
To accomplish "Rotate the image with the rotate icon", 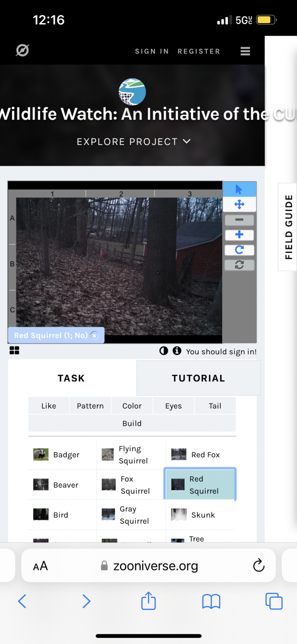I will pos(239,250).
